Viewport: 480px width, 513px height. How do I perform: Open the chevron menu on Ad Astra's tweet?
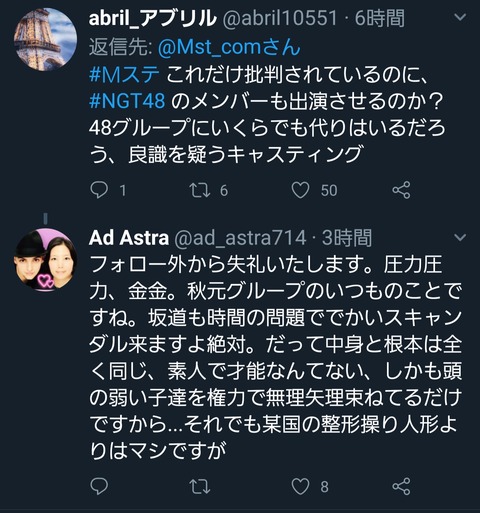(x=460, y=237)
